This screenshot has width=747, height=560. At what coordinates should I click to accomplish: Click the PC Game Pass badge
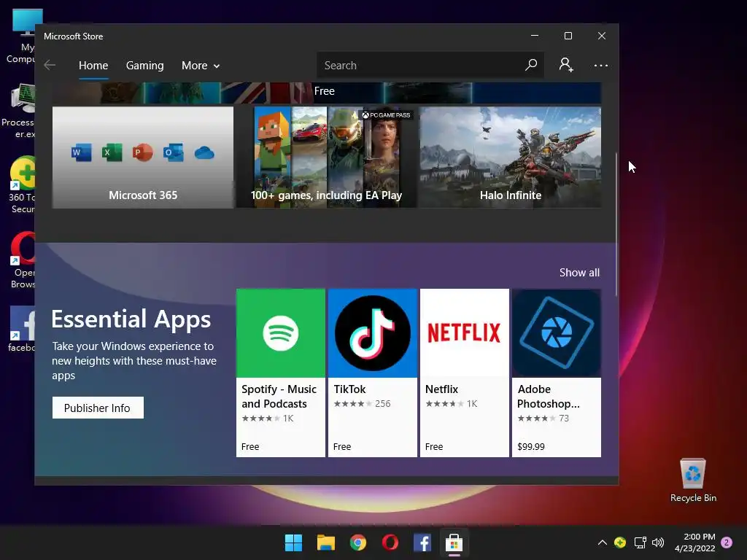pyautogui.click(x=386, y=114)
